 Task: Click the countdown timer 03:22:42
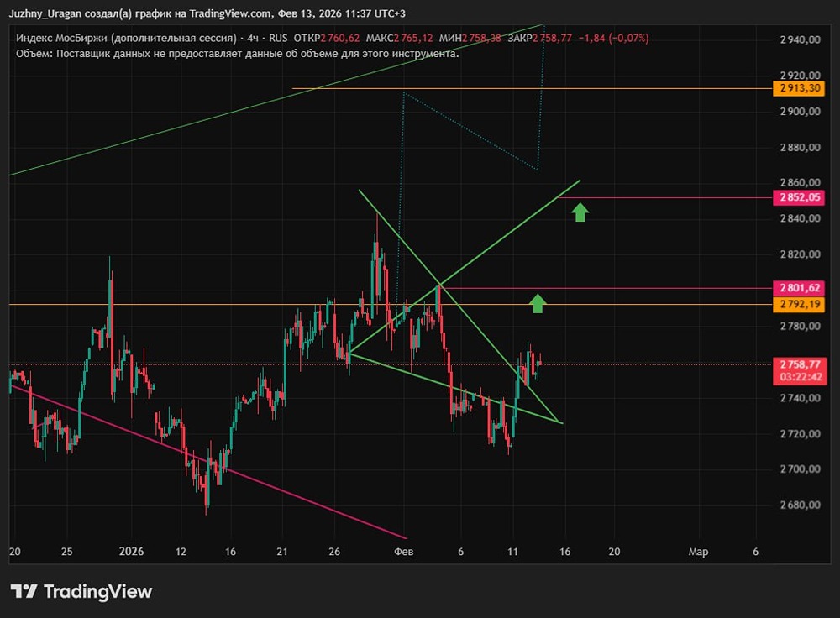click(x=800, y=378)
